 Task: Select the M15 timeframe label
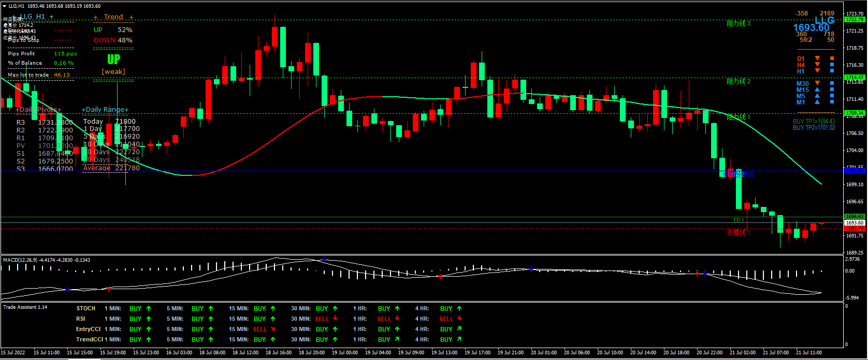click(x=803, y=89)
